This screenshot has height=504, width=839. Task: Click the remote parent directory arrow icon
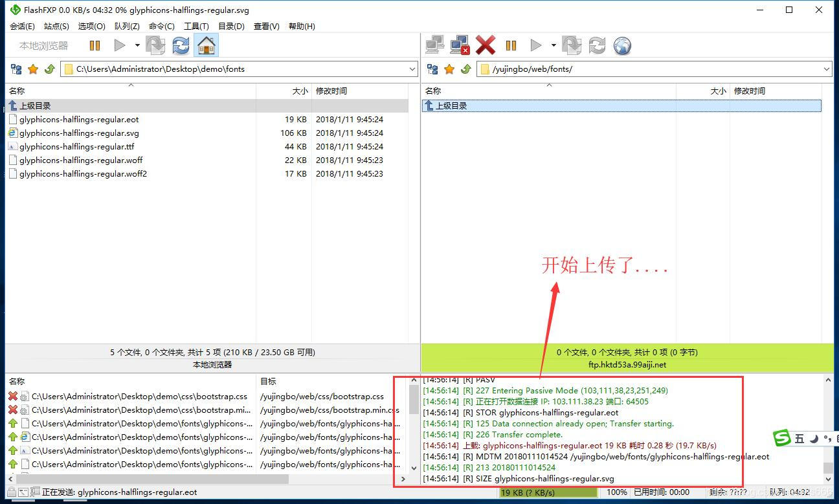pos(465,69)
